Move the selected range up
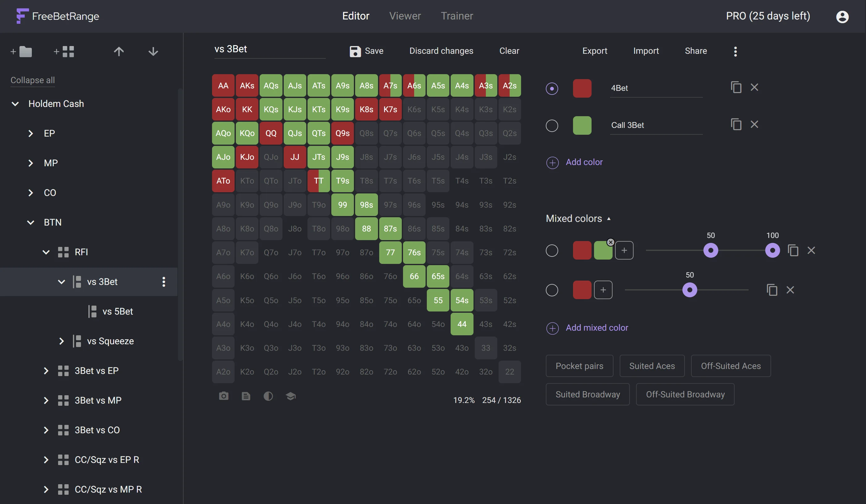Screen dimensions: 866x504 (x=118, y=52)
